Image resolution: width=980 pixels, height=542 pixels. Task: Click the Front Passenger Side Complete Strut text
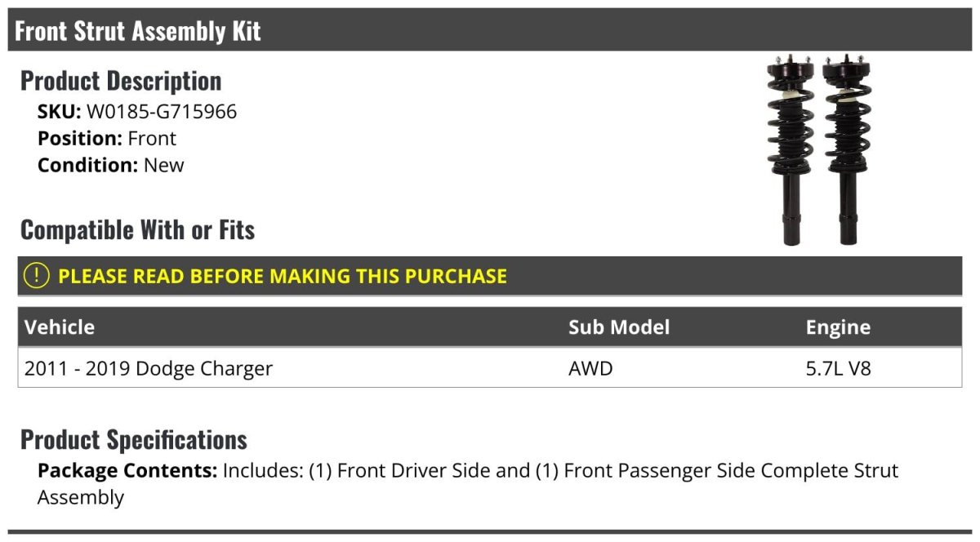click(731, 471)
